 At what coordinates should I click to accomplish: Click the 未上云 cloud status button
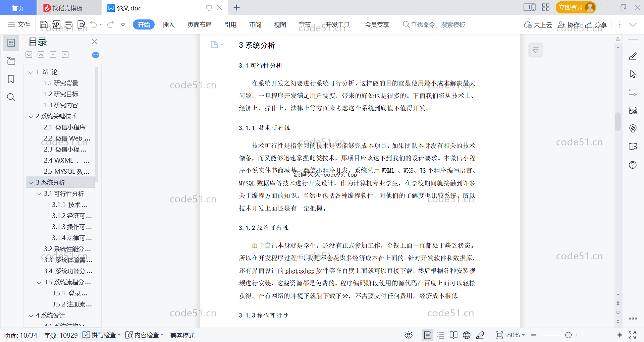click(538, 24)
